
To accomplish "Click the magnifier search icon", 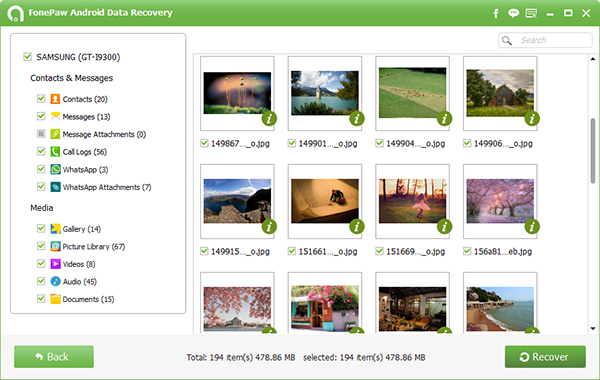I will pos(507,40).
